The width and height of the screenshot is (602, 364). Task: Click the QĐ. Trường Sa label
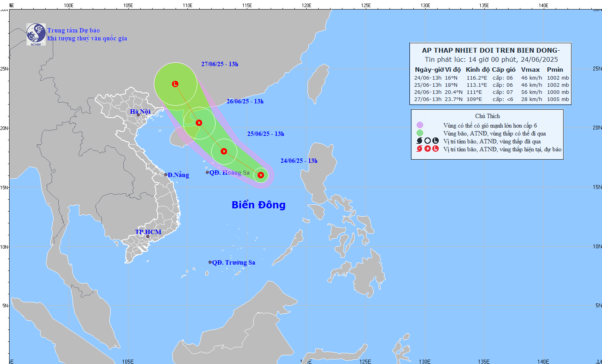pos(233,262)
